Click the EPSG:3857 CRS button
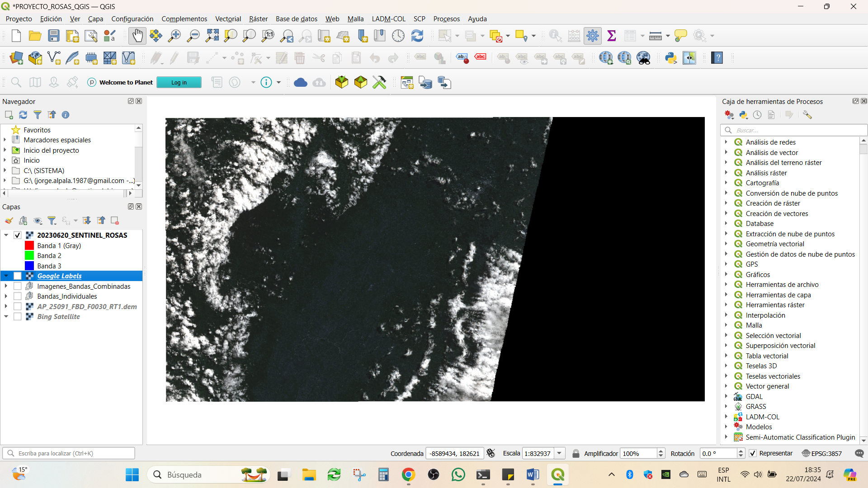This screenshot has height=488, width=868. click(x=822, y=453)
